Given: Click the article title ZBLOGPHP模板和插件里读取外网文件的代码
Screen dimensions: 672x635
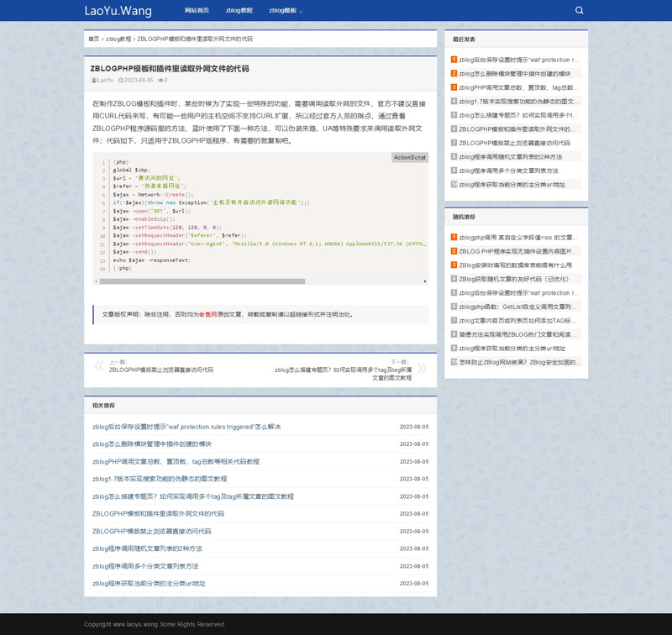Looking at the screenshot, I should point(170,69).
